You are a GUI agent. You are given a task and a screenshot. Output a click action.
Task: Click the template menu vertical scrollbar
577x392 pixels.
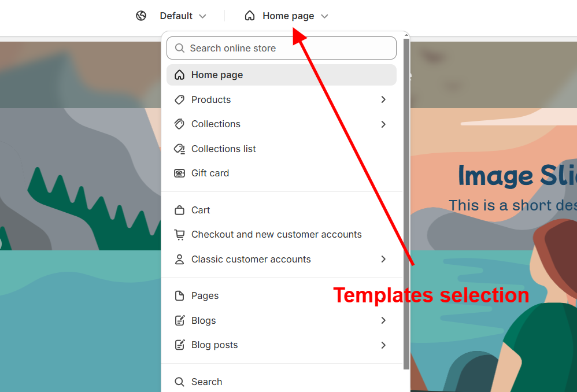tap(406, 202)
